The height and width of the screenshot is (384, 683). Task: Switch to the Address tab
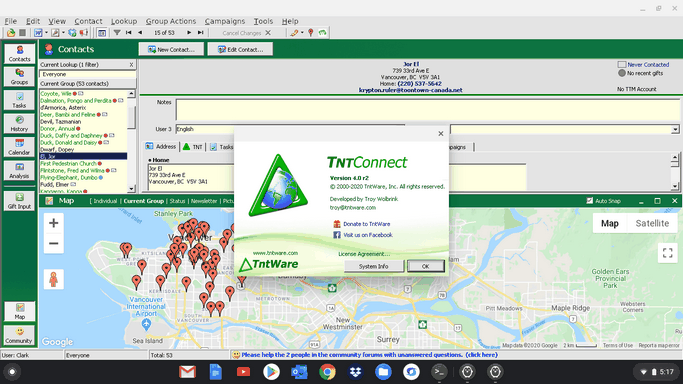161,147
